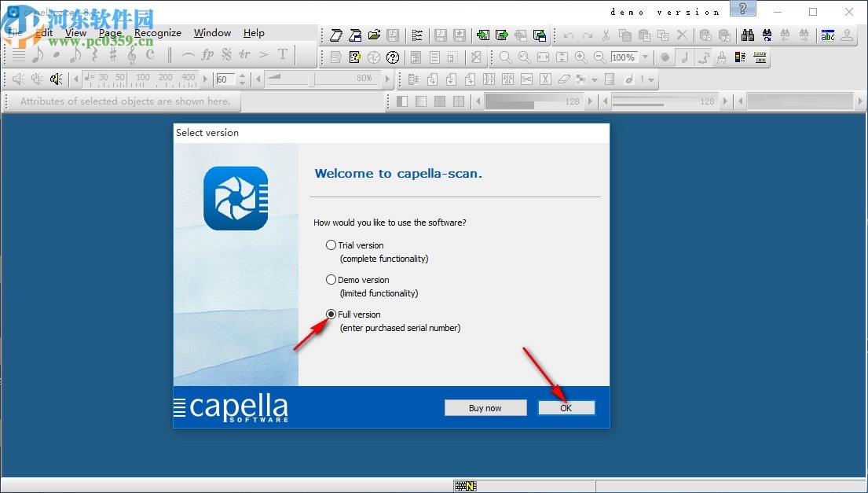
Task: Select the sharp accidental tool icon
Action: coord(113,54)
